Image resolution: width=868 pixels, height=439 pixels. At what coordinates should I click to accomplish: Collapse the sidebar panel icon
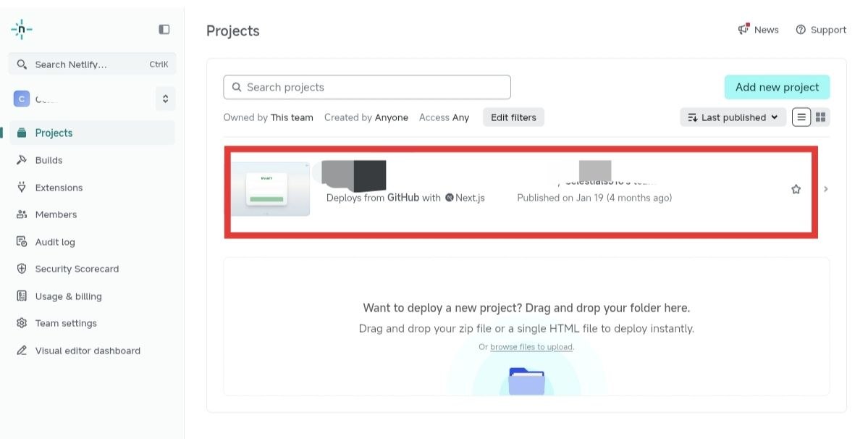click(164, 30)
